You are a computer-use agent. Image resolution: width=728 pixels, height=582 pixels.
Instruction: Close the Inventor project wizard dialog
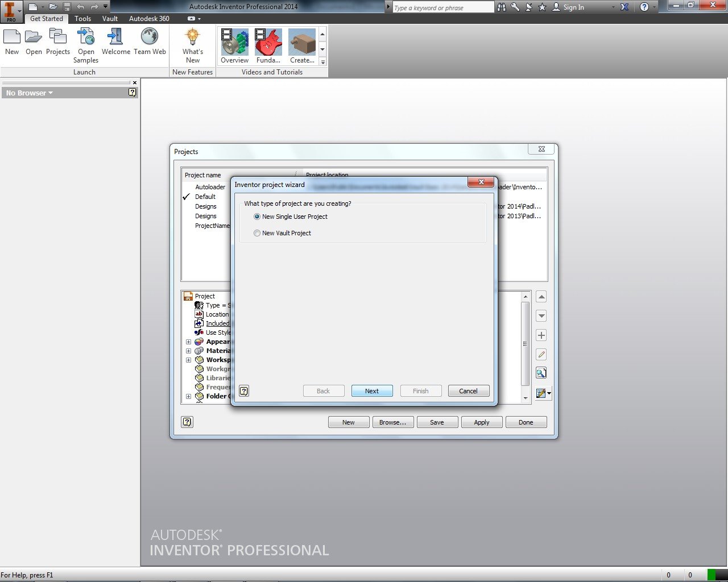(x=481, y=182)
